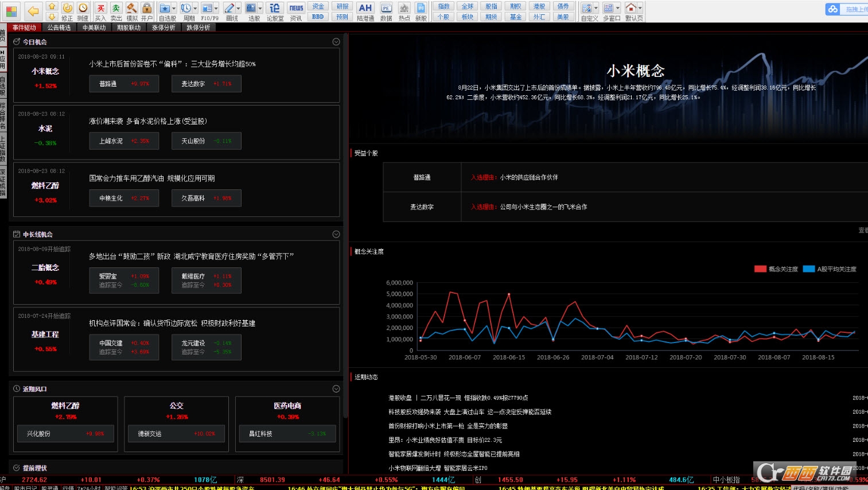Switch to the 涨停分析 tab
This screenshot has width=868, height=490.
click(x=164, y=28)
